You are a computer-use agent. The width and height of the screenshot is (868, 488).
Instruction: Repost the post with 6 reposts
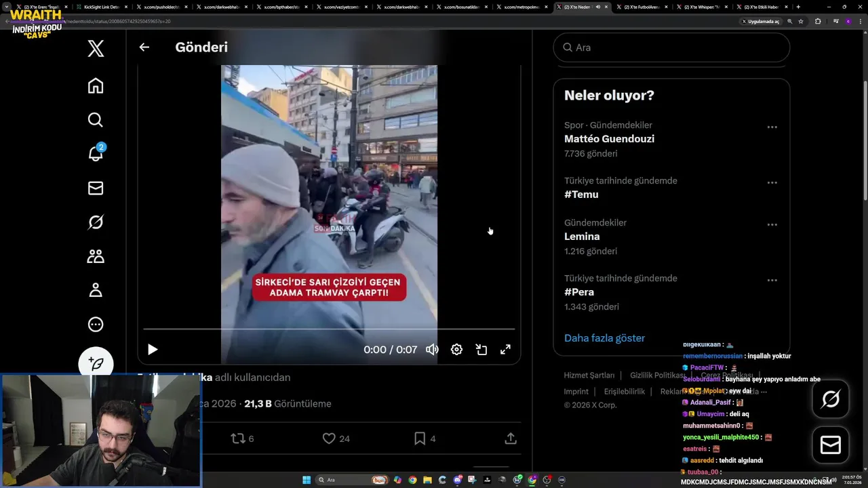pyautogui.click(x=242, y=439)
